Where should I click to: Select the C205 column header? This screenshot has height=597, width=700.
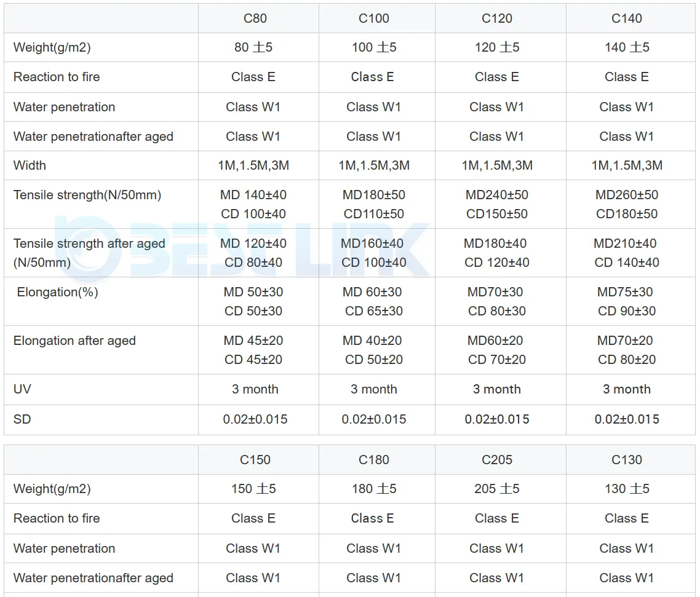pos(497,460)
